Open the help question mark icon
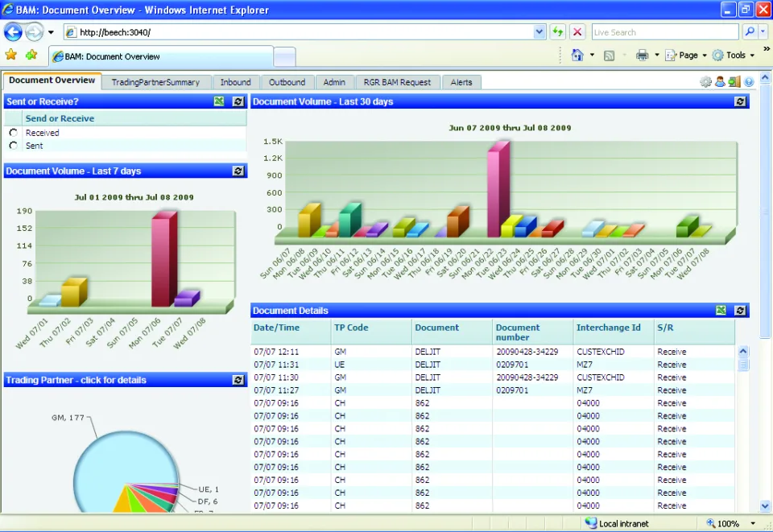773x532 pixels. point(749,82)
